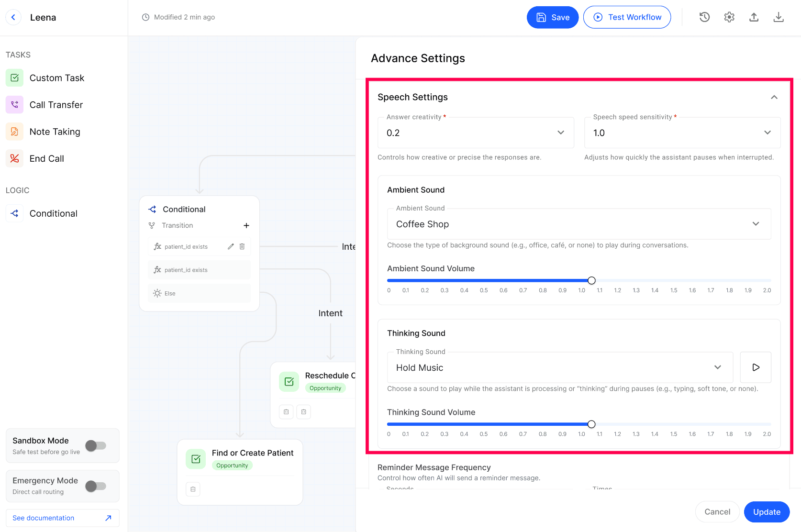This screenshot has width=801, height=532.
Task: Click small icon under Find or Create Patient
Action: click(x=193, y=489)
